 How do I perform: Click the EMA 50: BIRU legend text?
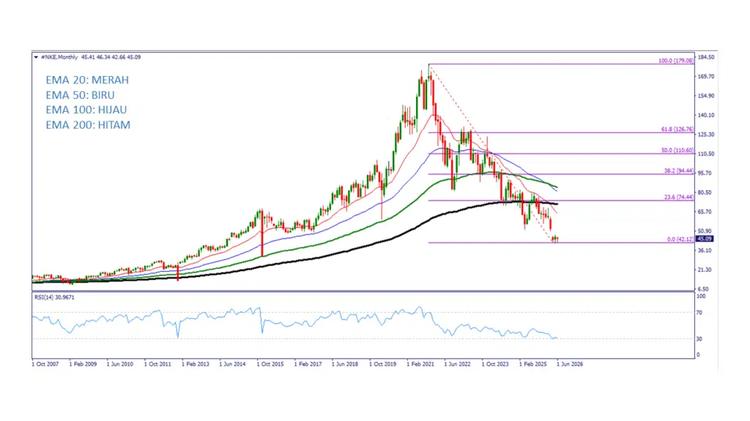point(80,95)
